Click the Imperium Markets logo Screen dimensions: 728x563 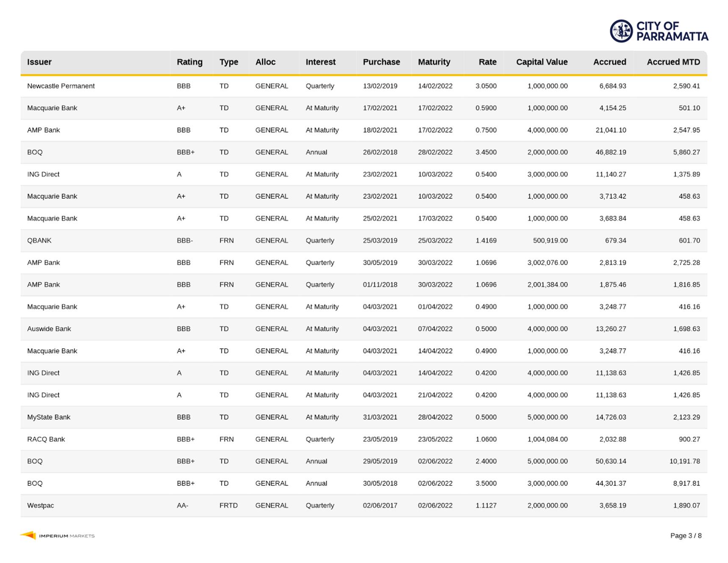[x=57, y=535]
